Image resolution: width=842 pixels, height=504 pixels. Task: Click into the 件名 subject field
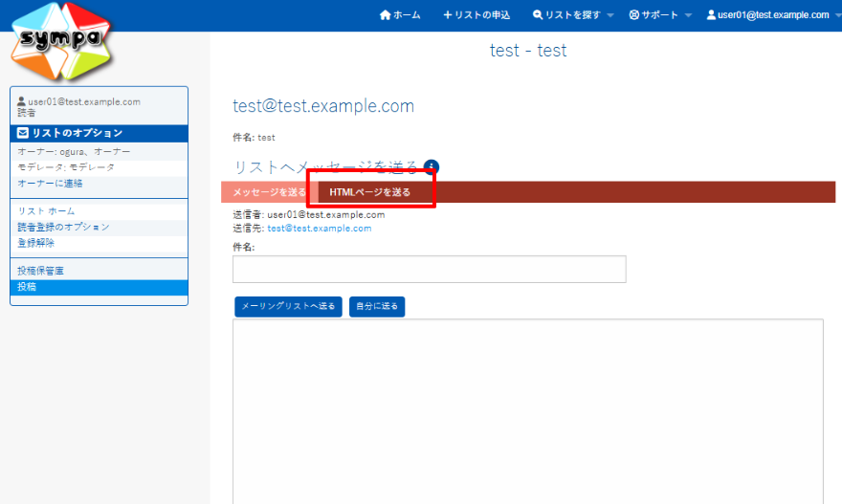click(x=429, y=269)
